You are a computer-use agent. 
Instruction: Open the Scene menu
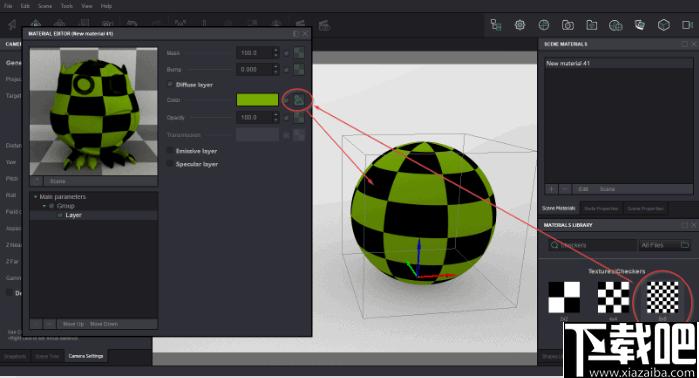pyautogui.click(x=45, y=6)
